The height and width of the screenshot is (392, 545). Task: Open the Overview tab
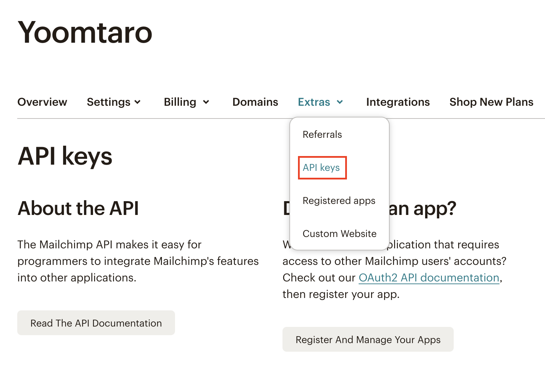coord(42,102)
